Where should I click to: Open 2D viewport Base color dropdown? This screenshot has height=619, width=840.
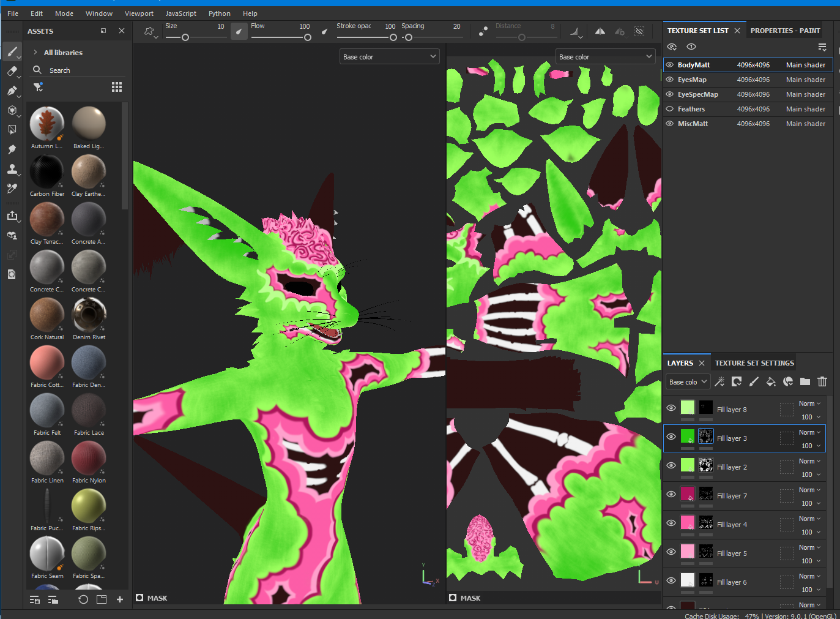pos(606,57)
